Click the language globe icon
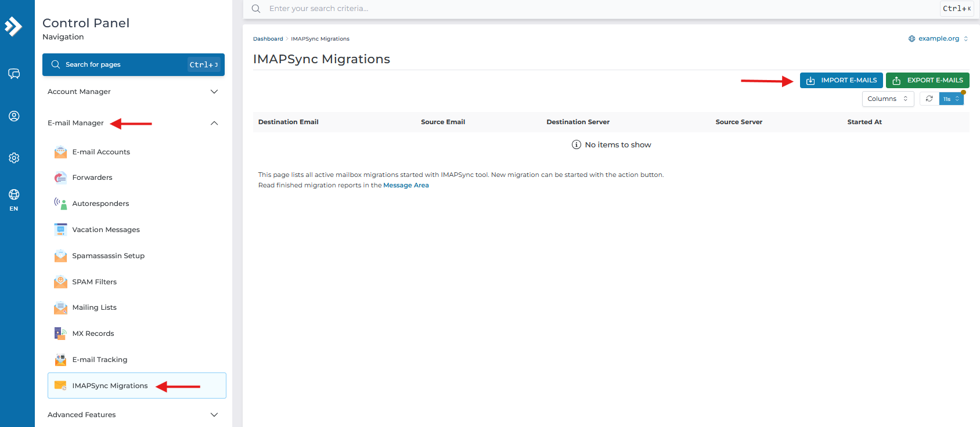The image size is (980, 427). 14,195
